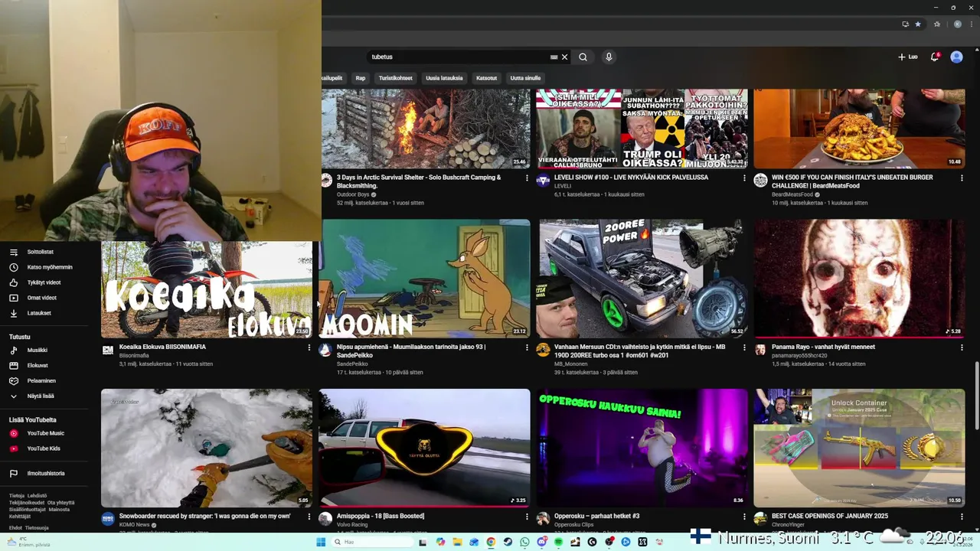Click the Windows taskbar search box
Image resolution: width=980 pixels, height=551 pixels.
(x=371, y=542)
